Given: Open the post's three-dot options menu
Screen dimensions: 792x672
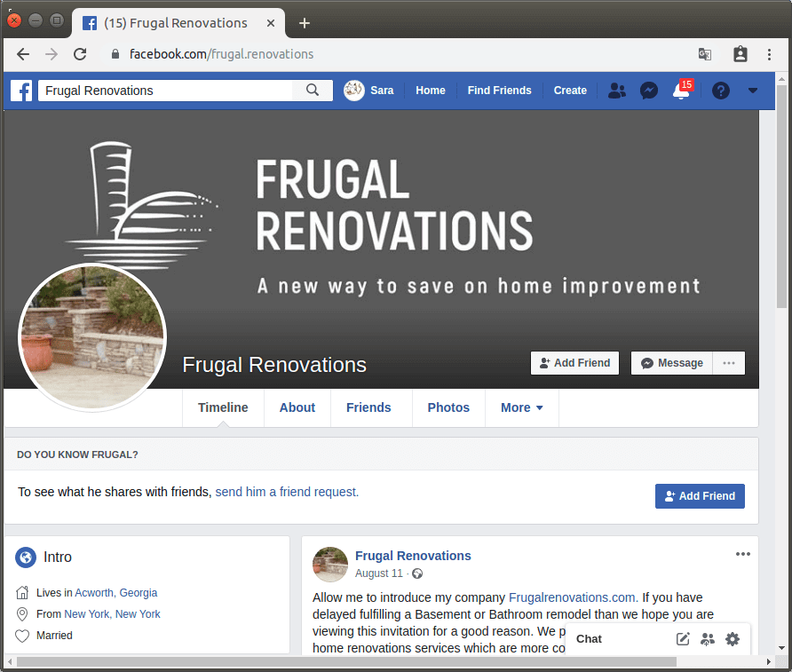Looking at the screenshot, I should pyautogui.click(x=742, y=554).
